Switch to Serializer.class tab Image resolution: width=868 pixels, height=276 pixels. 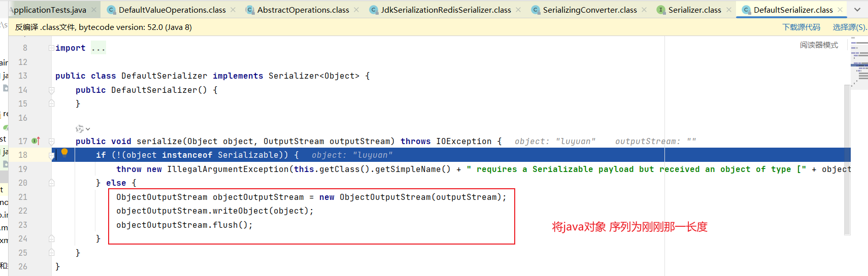[694, 10]
